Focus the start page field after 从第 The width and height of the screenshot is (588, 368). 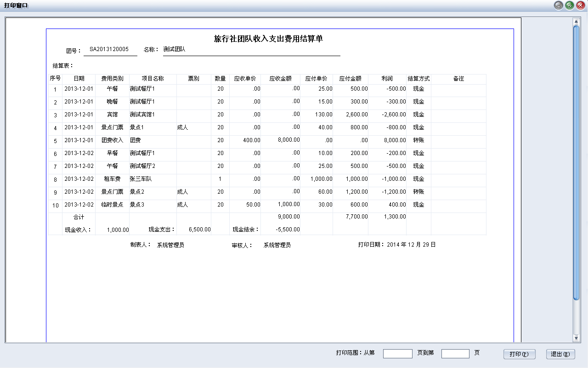(x=398, y=353)
